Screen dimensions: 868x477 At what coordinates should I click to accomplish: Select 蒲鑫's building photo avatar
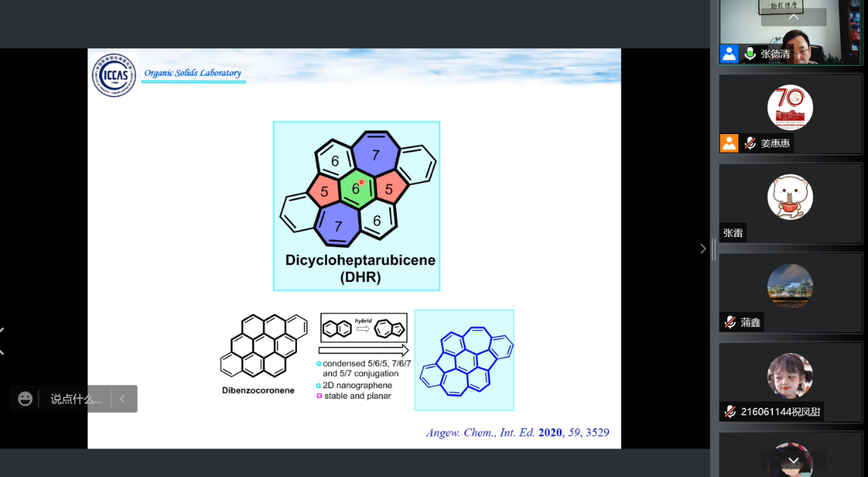point(790,286)
